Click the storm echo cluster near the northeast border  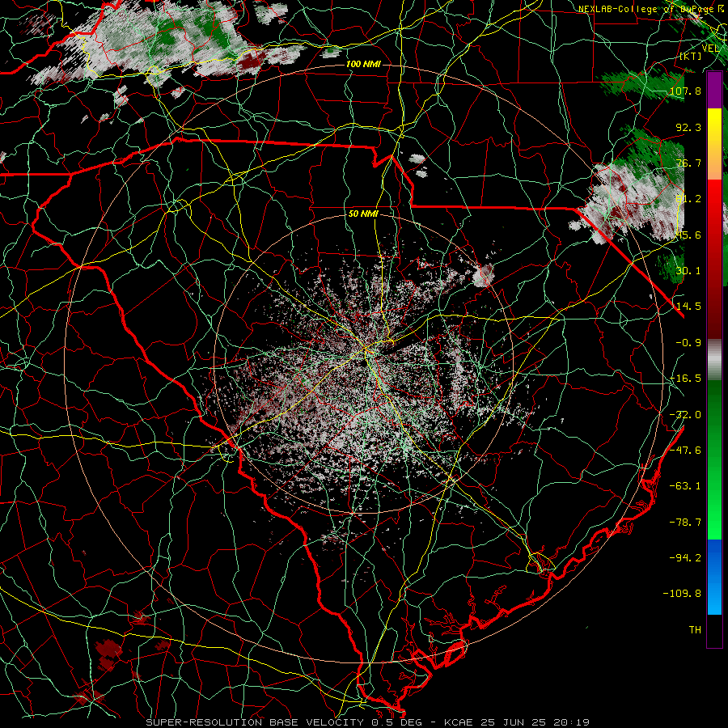pos(633,200)
